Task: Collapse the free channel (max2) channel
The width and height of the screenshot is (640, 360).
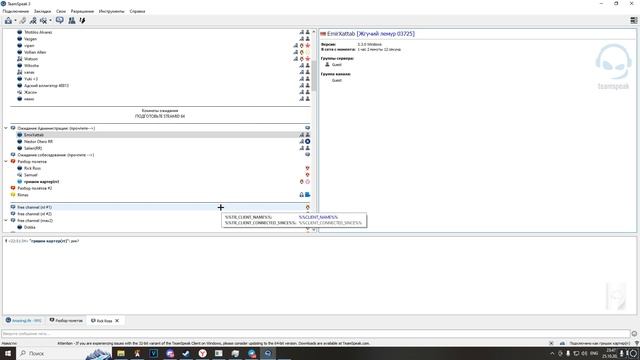Action: coord(6,220)
